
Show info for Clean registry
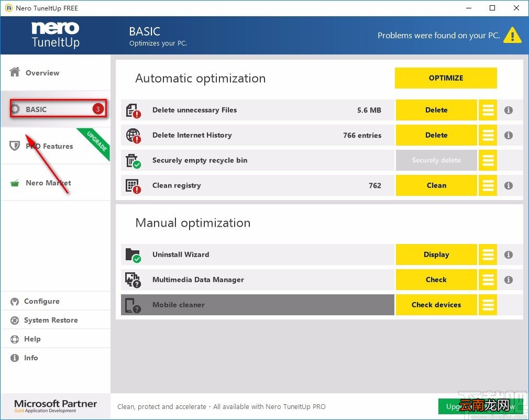coord(509,185)
